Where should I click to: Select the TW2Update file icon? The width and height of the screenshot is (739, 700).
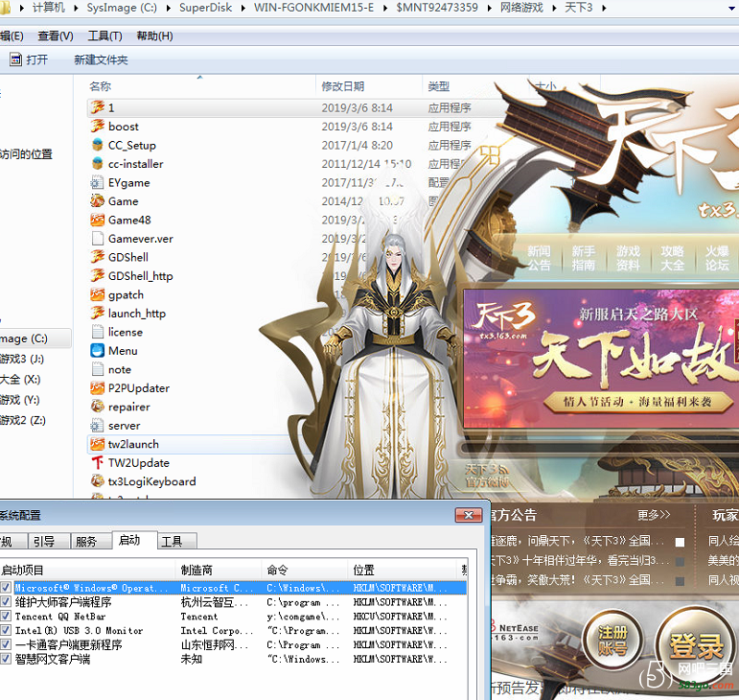tap(98, 462)
